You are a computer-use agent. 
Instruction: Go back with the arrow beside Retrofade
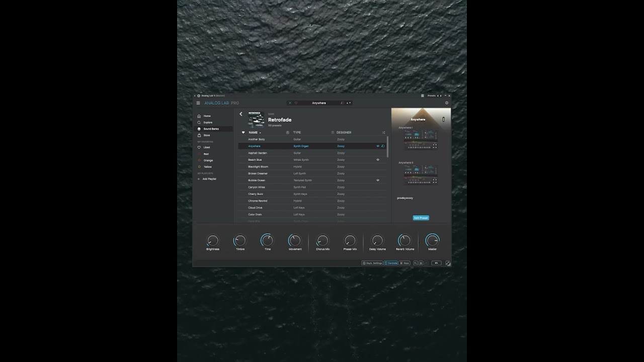[x=241, y=114]
